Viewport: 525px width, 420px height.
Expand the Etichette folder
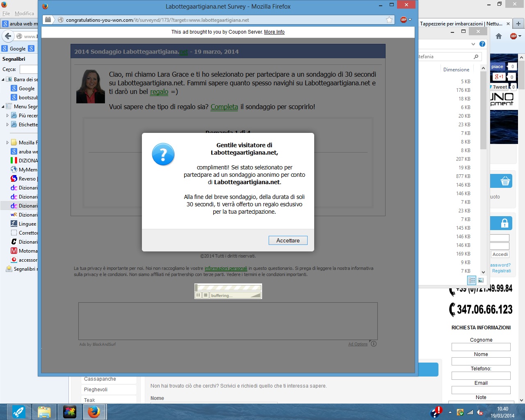click(7, 125)
